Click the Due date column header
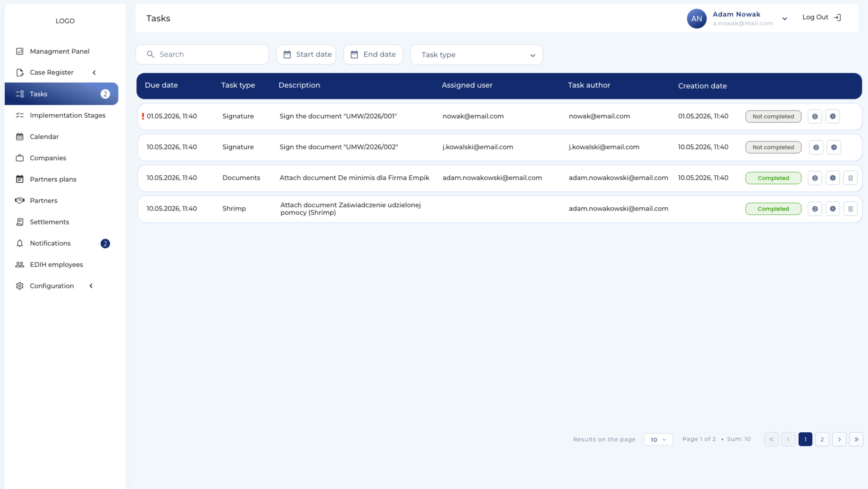 [161, 85]
